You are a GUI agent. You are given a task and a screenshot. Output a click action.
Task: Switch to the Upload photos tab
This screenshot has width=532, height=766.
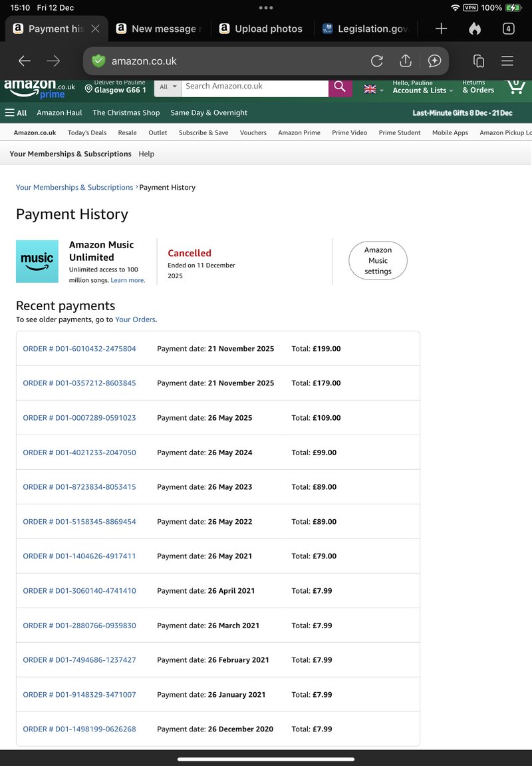point(262,29)
